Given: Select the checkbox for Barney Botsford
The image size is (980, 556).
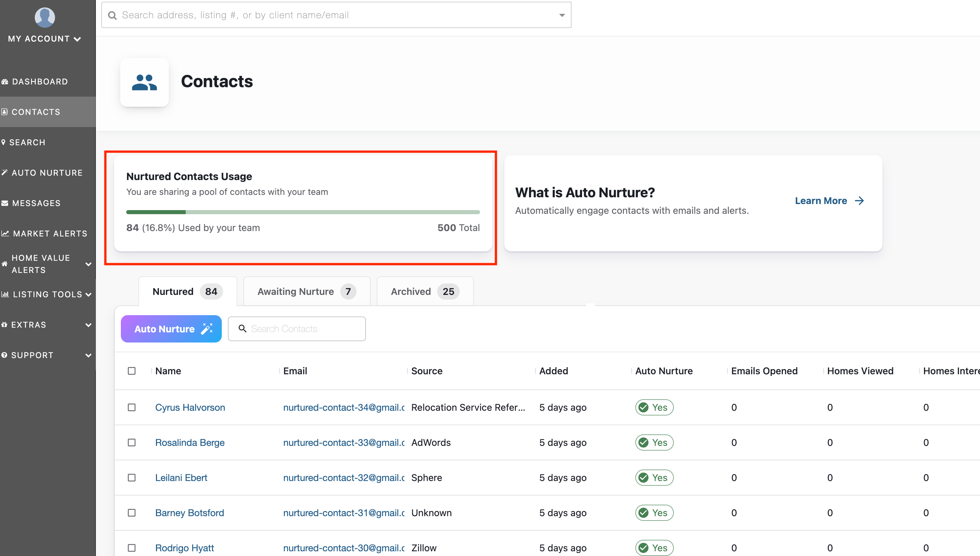Looking at the screenshot, I should click(132, 513).
